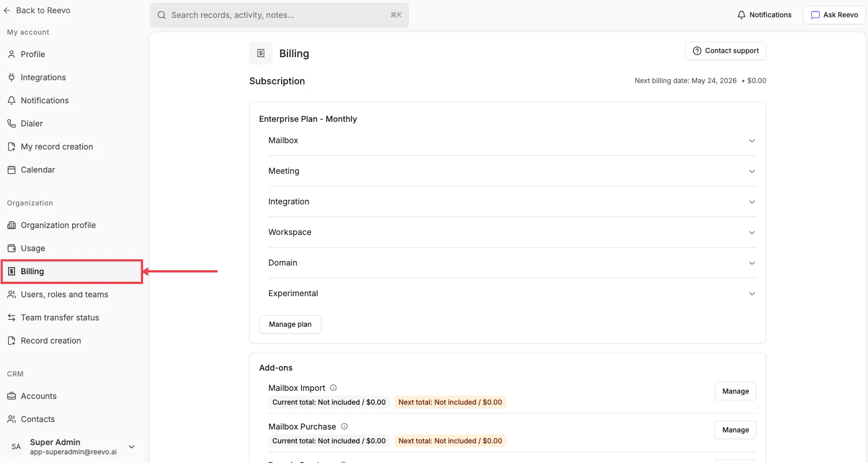868x463 pixels.
Task: Expand the Mailbox section chevron
Action: (x=752, y=141)
